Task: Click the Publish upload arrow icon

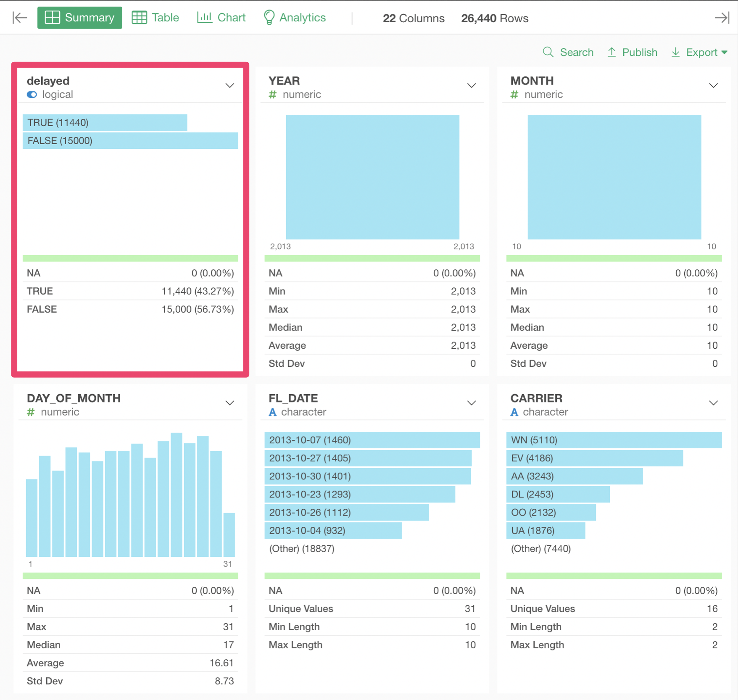Action: [x=611, y=52]
